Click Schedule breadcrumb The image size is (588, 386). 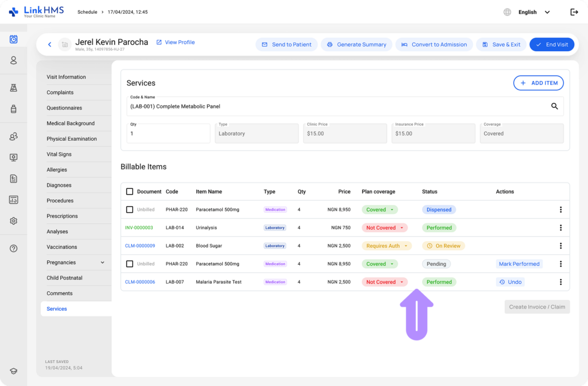(x=87, y=12)
